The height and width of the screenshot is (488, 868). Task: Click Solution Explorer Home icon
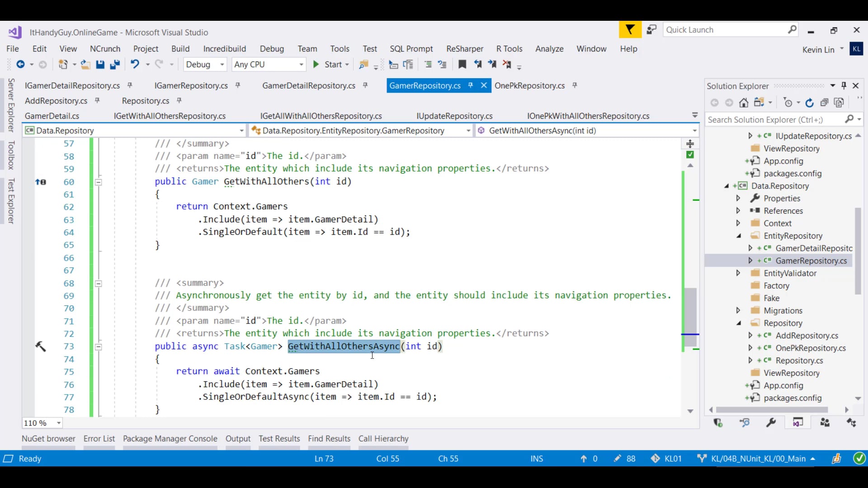click(744, 103)
